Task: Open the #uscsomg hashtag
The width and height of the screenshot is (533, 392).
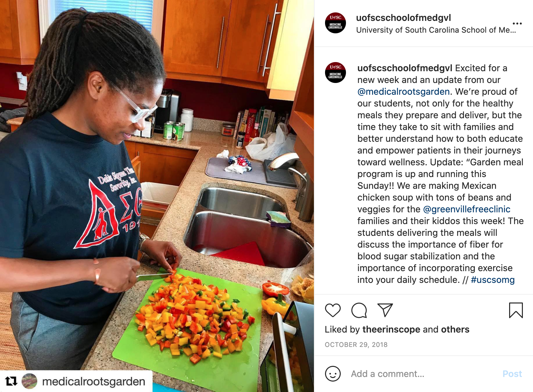Action: (493, 280)
